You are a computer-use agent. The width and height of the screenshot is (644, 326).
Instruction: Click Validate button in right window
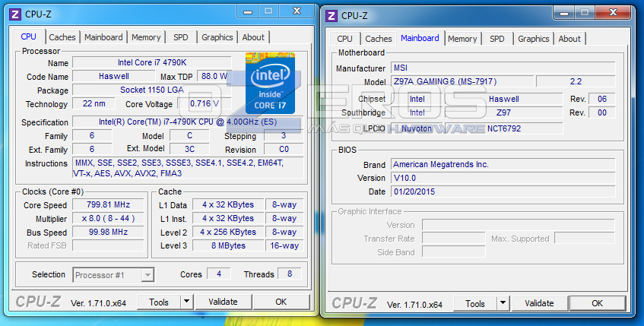(x=539, y=304)
